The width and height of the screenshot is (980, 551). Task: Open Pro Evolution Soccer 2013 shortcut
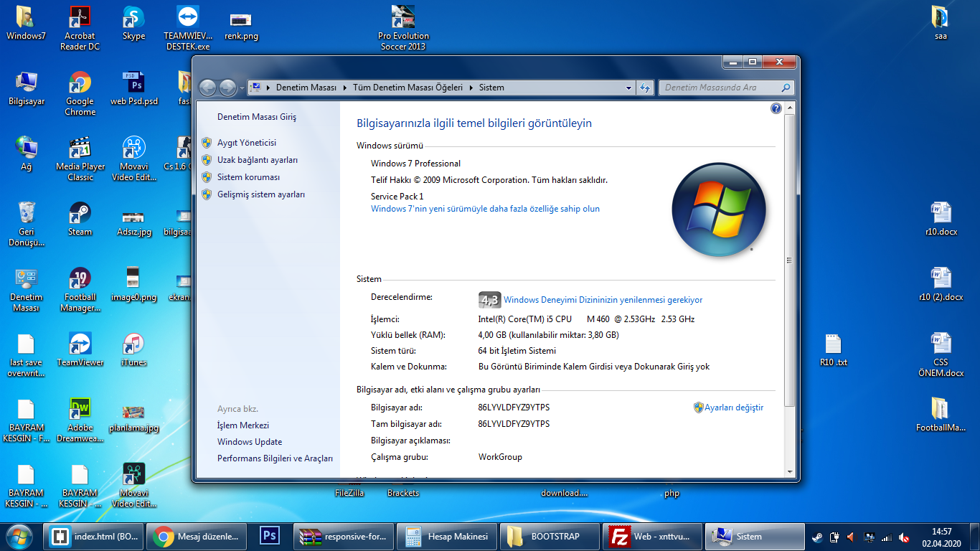[x=403, y=29]
